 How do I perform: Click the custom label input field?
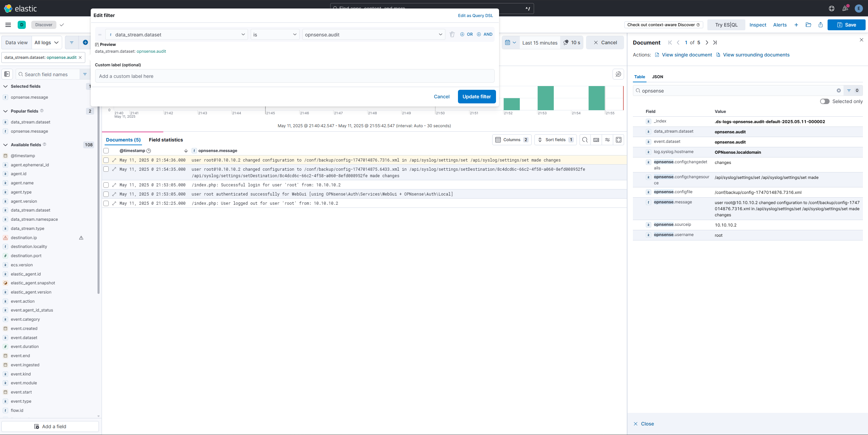point(295,76)
